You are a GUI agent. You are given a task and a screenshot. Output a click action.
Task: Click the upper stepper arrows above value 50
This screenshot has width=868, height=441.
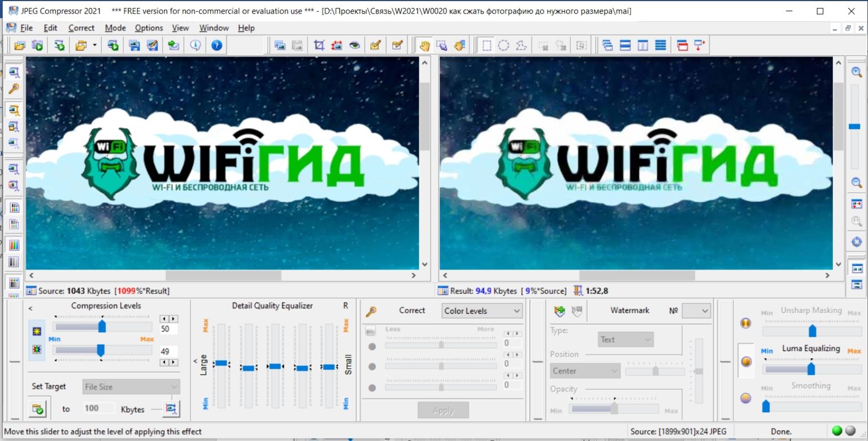169,319
